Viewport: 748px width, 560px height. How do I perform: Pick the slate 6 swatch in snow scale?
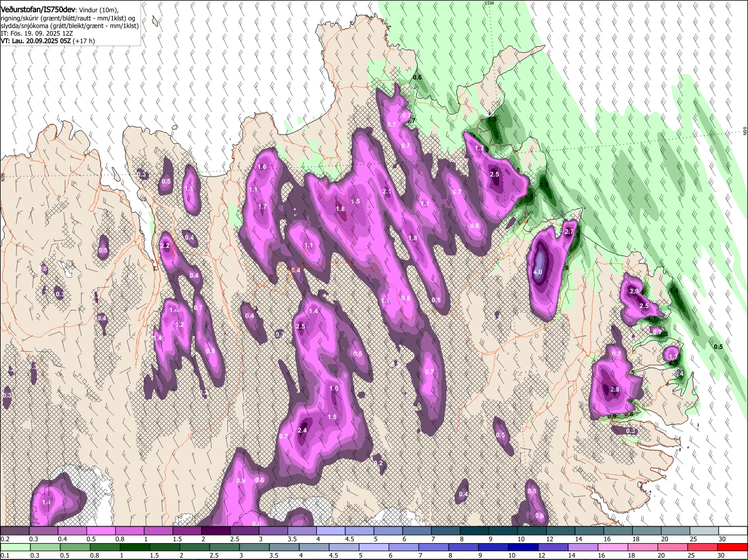click(x=417, y=531)
